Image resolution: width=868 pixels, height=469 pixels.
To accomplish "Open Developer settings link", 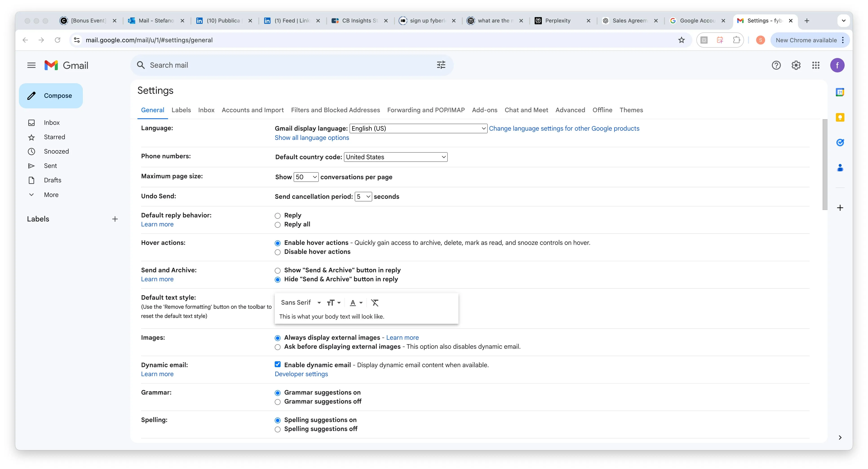I will (301, 374).
